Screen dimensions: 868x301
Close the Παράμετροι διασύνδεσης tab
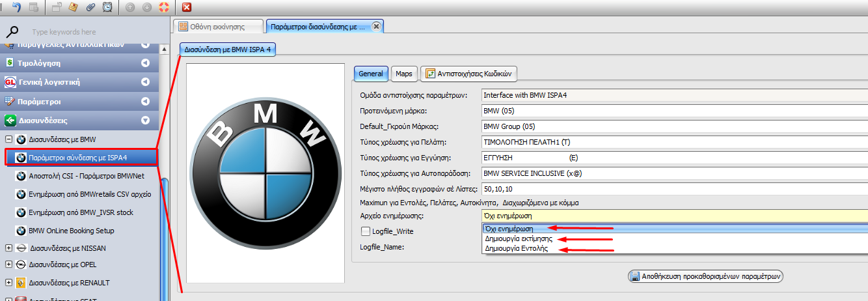click(376, 26)
